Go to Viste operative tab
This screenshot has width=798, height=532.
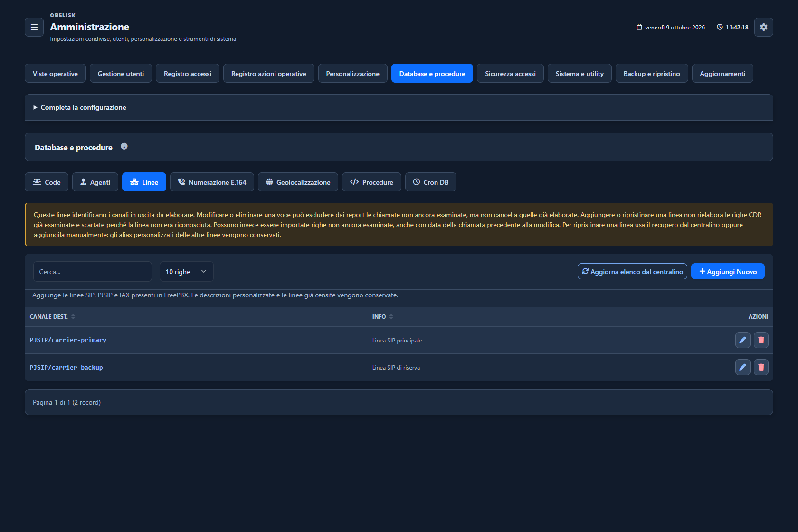click(55, 73)
